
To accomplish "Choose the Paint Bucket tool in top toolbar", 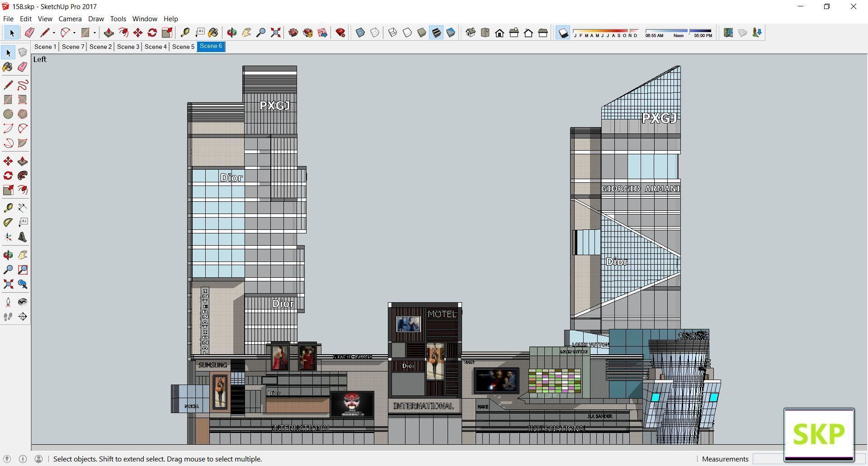I will point(213,33).
